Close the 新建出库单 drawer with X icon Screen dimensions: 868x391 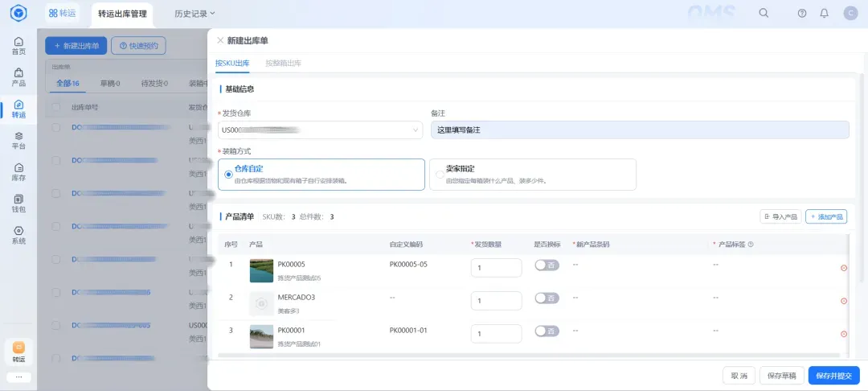pos(220,40)
